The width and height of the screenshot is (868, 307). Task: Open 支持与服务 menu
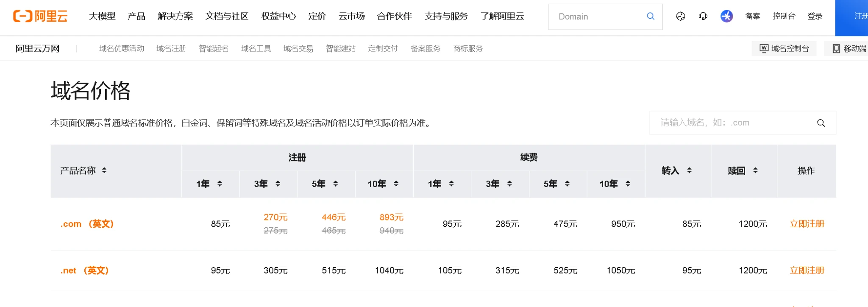(x=446, y=16)
